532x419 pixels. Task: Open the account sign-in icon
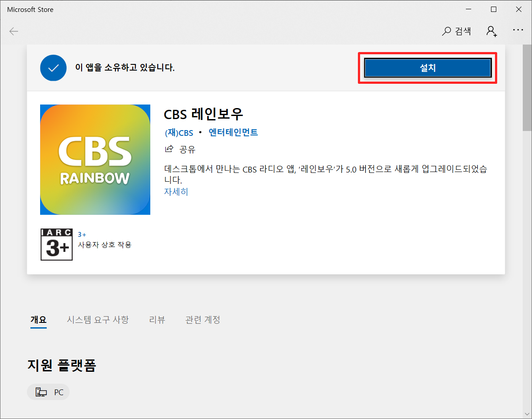(x=491, y=31)
